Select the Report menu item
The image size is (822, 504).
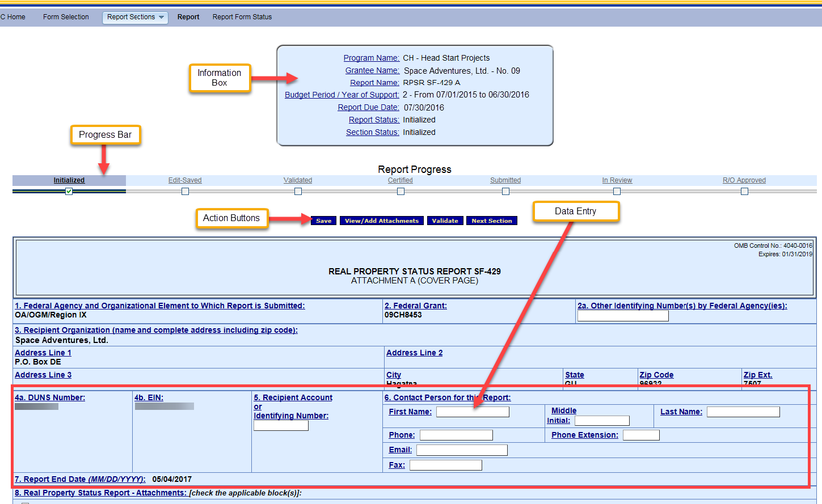point(188,17)
